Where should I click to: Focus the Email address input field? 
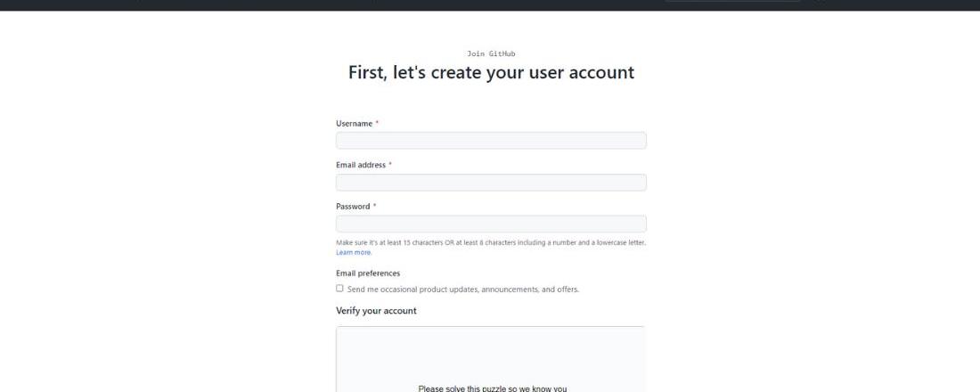(x=491, y=183)
